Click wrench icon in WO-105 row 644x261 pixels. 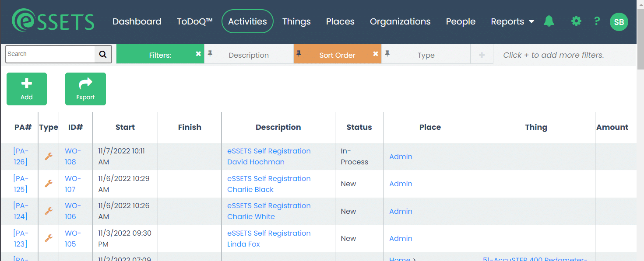click(x=49, y=238)
